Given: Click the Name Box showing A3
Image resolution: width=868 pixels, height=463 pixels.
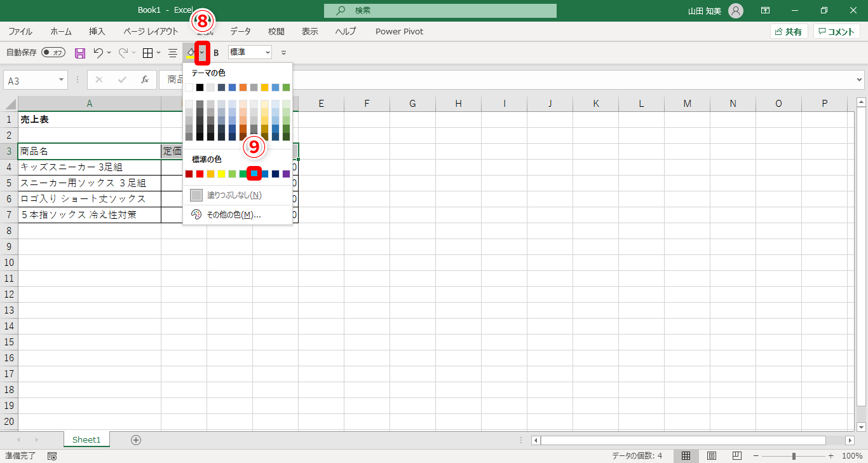Looking at the screenshot, I should (36, 79).
